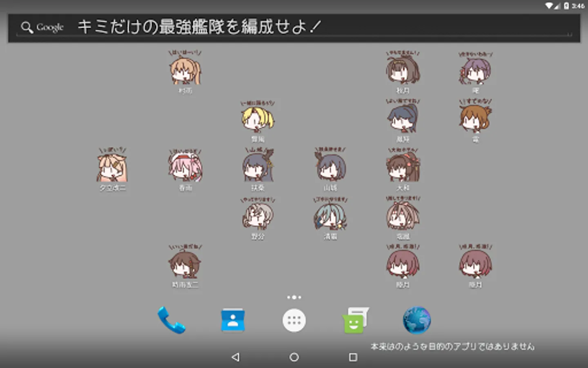This screenshot has width=588, height=368.
Task: Tap the gray-haired 野分 character icon
Action: [258, 218]
